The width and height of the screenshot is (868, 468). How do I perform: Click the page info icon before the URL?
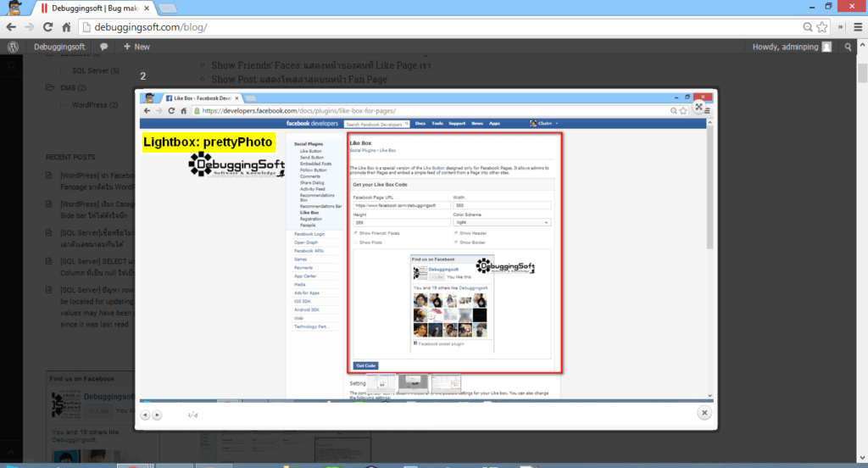(x=86, y=27)
